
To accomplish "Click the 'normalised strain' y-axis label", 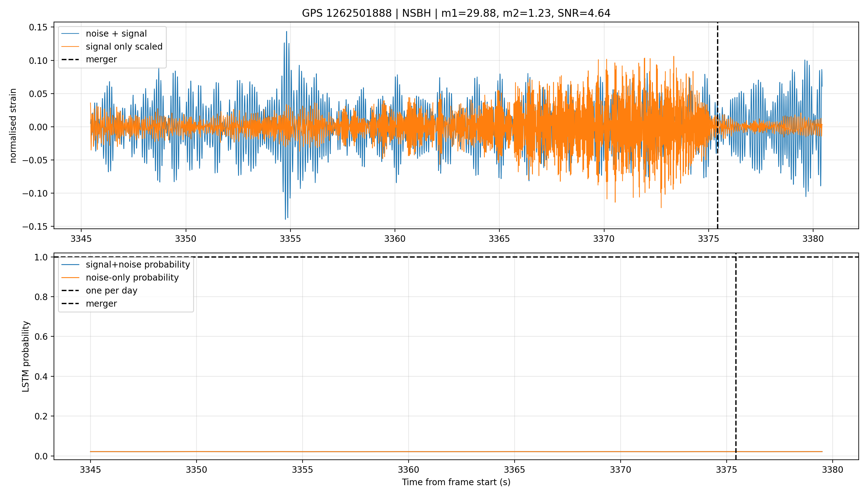I will 13,126.
